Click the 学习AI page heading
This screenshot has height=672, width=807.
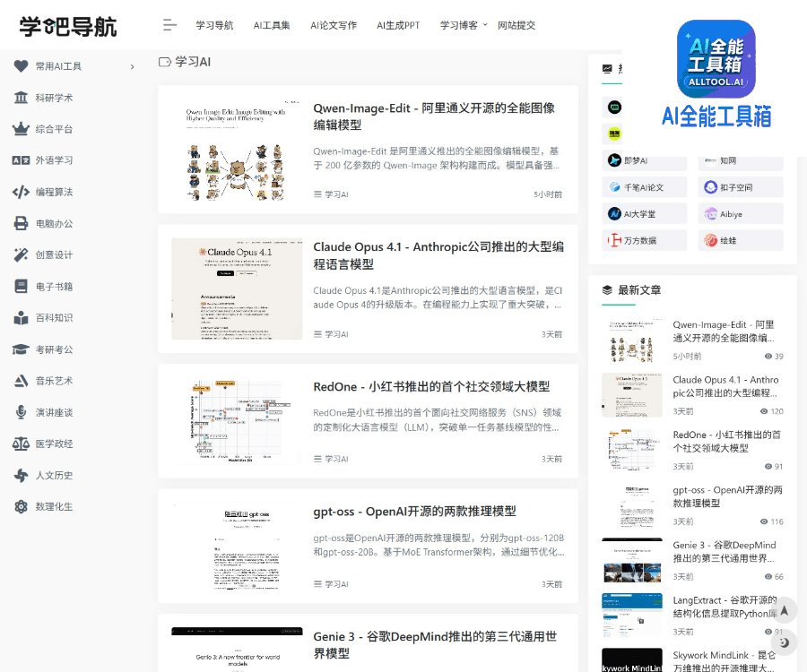[x=193, y=62]
